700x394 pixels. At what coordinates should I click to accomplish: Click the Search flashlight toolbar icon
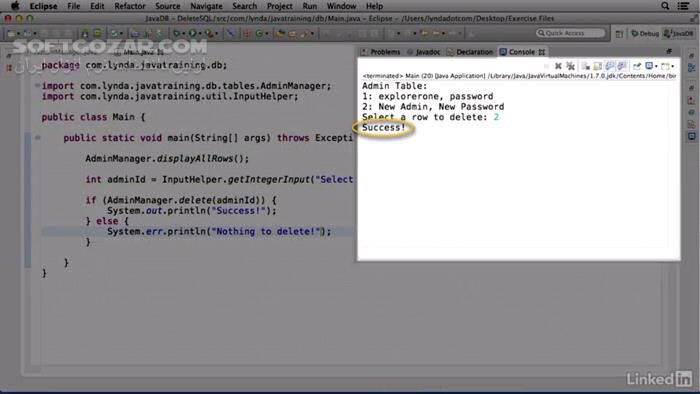point(305,33)
